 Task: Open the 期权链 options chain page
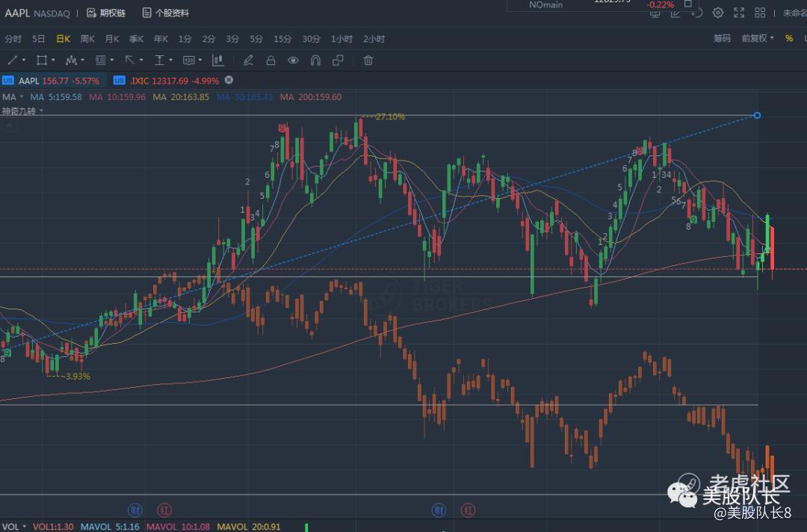106,13
